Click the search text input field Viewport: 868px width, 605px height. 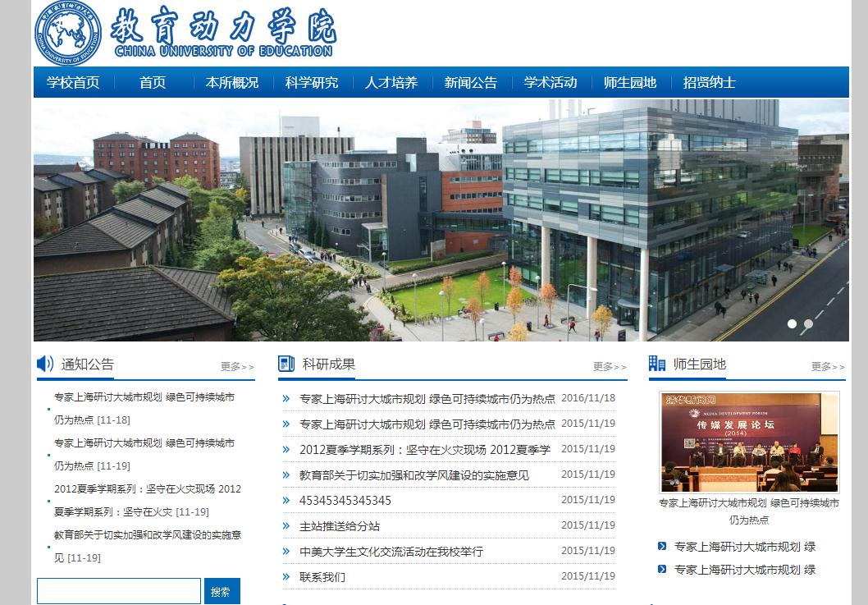click(x=119, y=591)
